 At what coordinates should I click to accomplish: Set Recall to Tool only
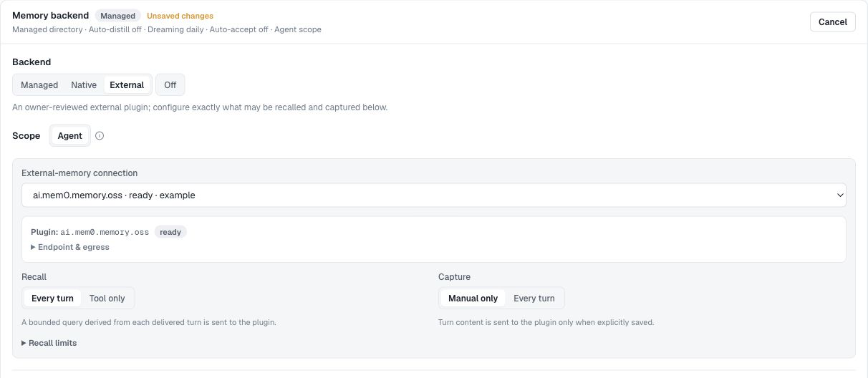107,299
